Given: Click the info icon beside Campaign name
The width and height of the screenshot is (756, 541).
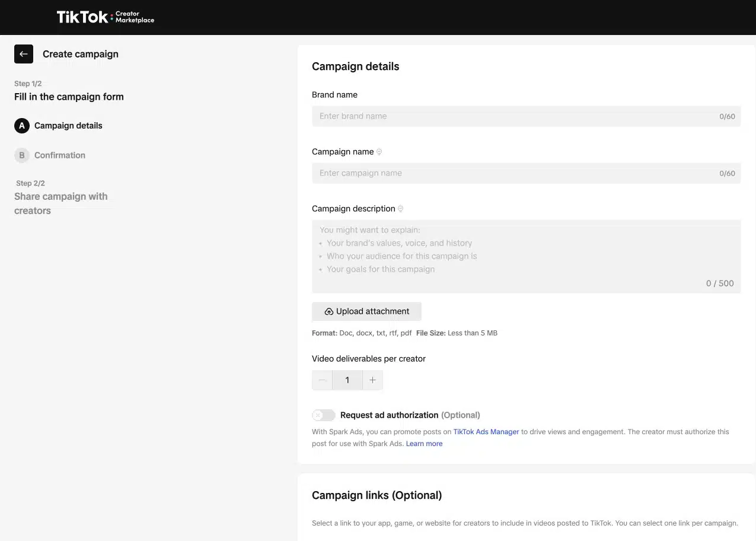Looking at the screenshot, I should point(379,152).
